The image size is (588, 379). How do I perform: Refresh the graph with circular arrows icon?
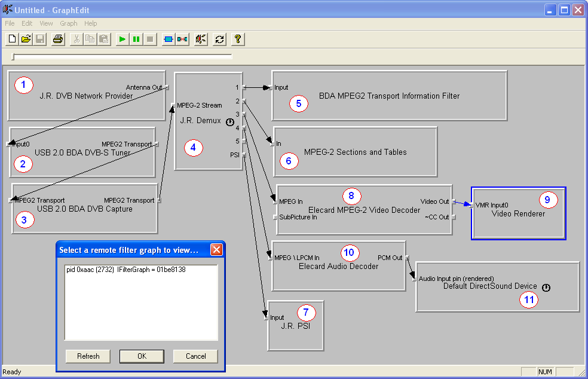pos(219,39)
